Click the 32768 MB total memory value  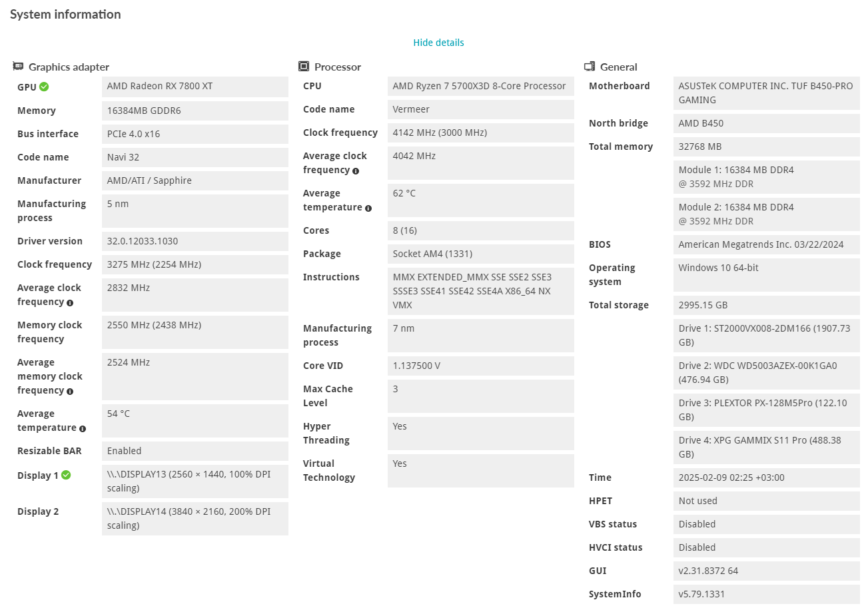pyautogui.click(x=767, y=147)
